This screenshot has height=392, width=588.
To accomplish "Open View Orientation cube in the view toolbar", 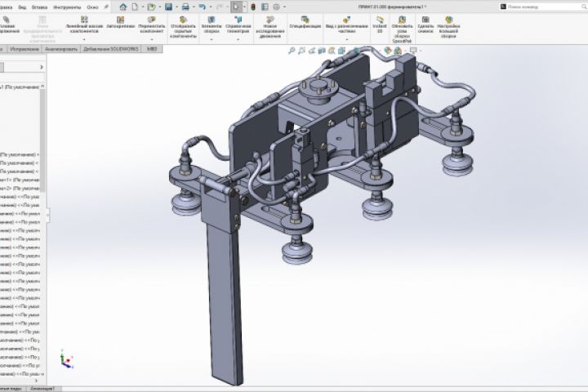I will pyautogui.click(x=341, y=51).
